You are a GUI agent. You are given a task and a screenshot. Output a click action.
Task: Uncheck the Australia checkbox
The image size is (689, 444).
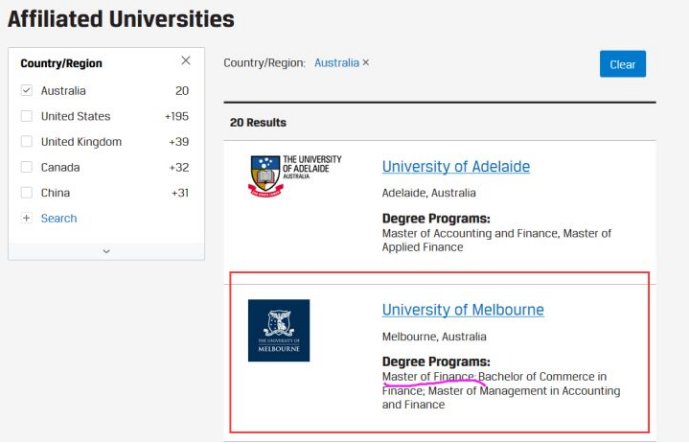[x=27, y=91]
